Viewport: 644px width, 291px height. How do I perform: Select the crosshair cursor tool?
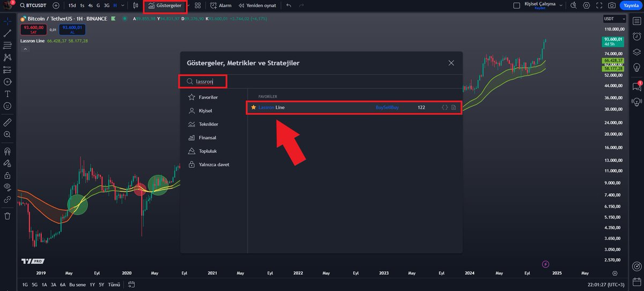(8, 21)
